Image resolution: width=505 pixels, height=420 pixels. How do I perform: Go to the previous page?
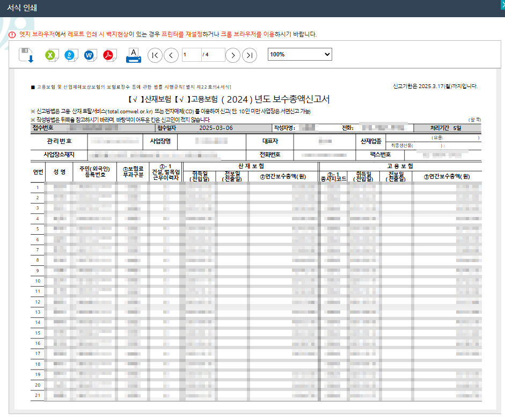[x=171, y=55]
